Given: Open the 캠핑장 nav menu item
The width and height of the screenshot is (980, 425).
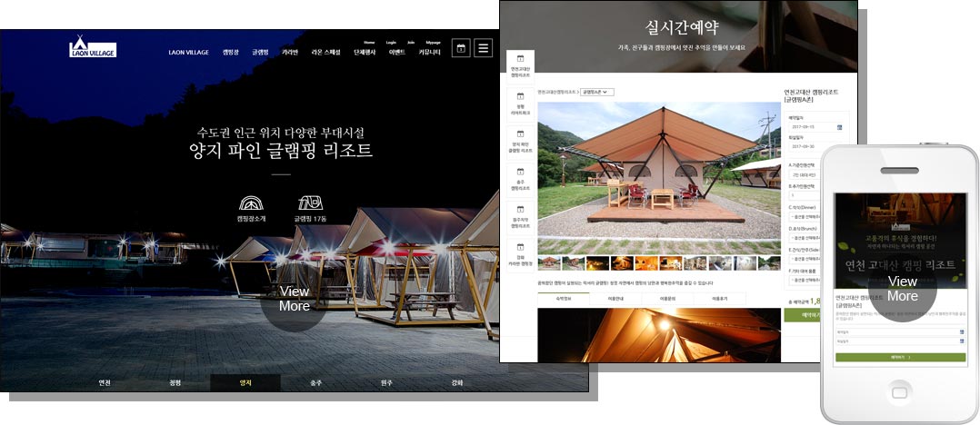Looking at the screenshot, I should 231,53.
